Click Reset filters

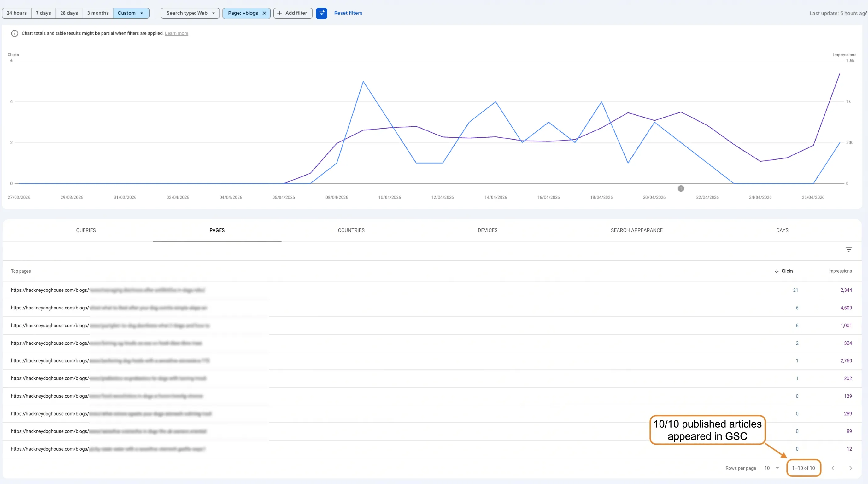pos(348,13)
